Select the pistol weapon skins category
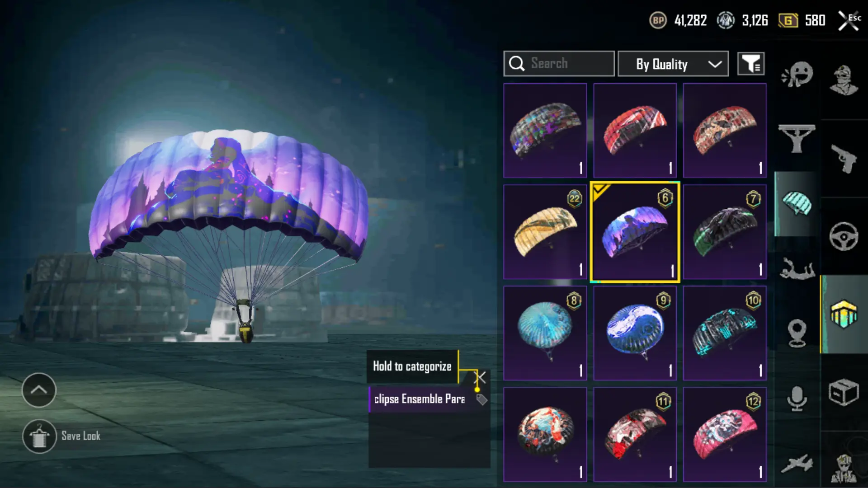The height and width of the screenshot is (488, 868). point(844,159)
